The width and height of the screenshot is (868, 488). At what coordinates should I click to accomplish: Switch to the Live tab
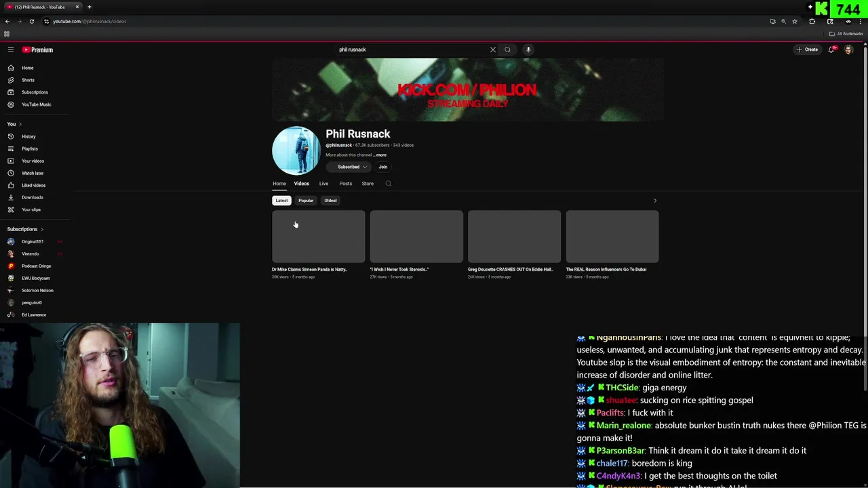click(323, 184)
